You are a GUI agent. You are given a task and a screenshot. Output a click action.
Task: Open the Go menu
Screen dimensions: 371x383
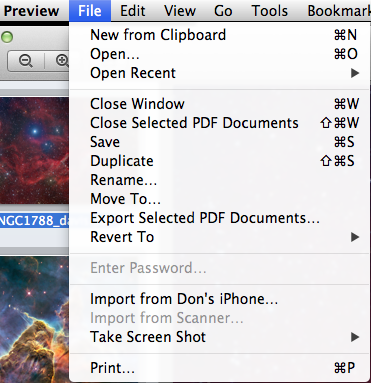[223, 11]
